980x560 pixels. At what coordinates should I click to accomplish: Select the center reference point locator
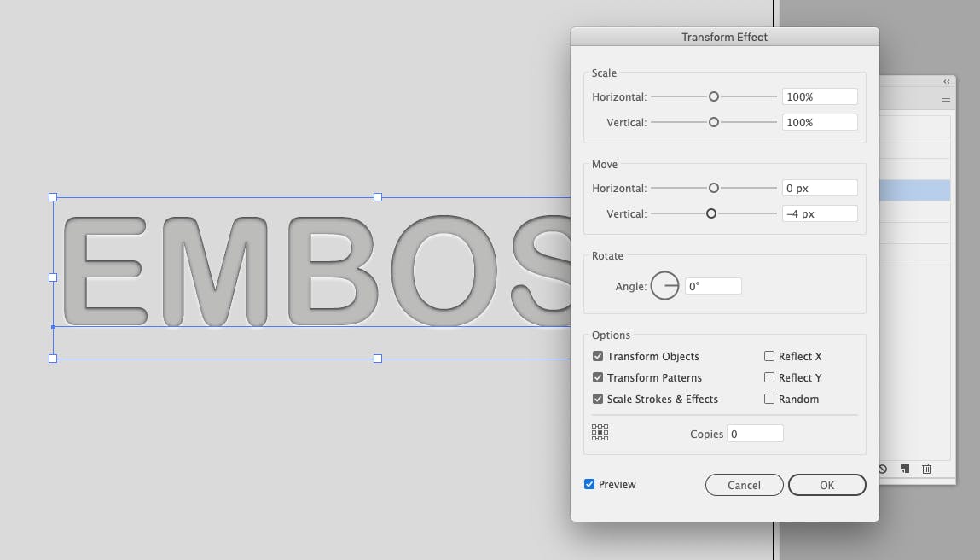tap(600, 432)
